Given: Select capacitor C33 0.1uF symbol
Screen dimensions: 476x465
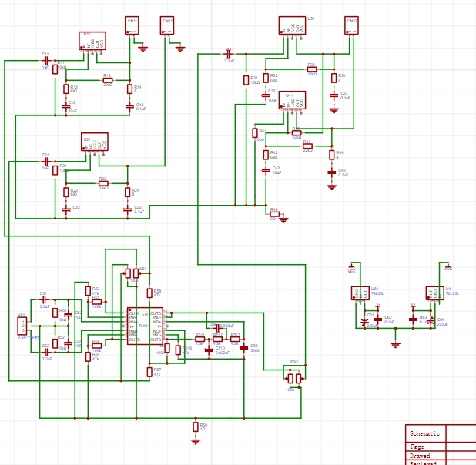Looking at the screenshot, I should click(334, 95).
